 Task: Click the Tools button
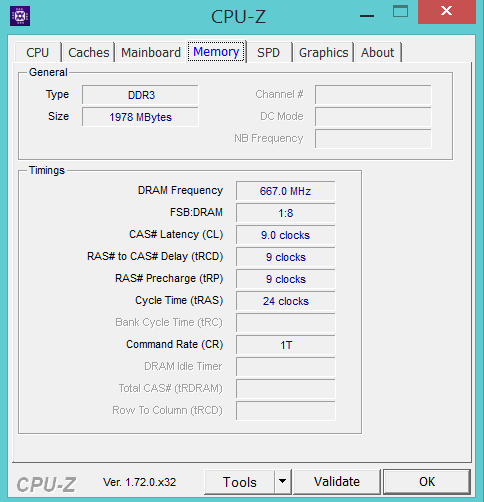(x=240, y=482)
